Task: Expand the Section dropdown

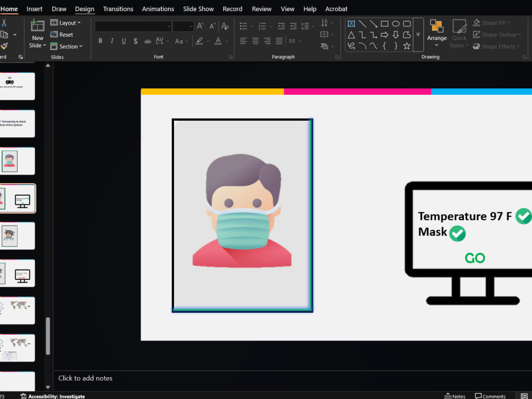Action: 66,46
